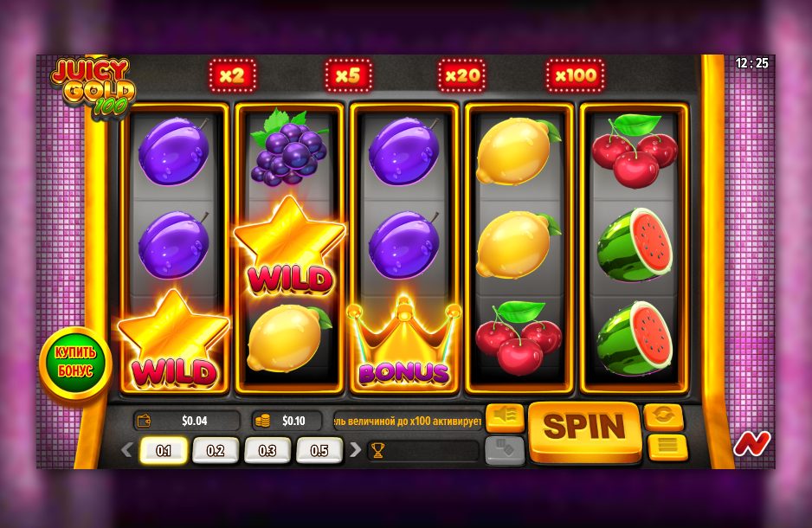
Task: Open the menu with the three-lines icon
Action: click(x=667, y=447)
